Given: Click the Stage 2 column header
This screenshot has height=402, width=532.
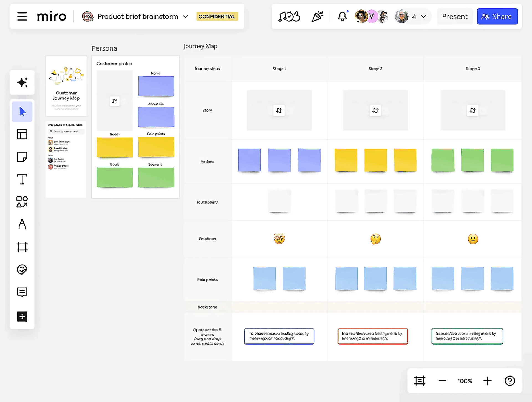Looking at the screenshot, I should [375, 69].
